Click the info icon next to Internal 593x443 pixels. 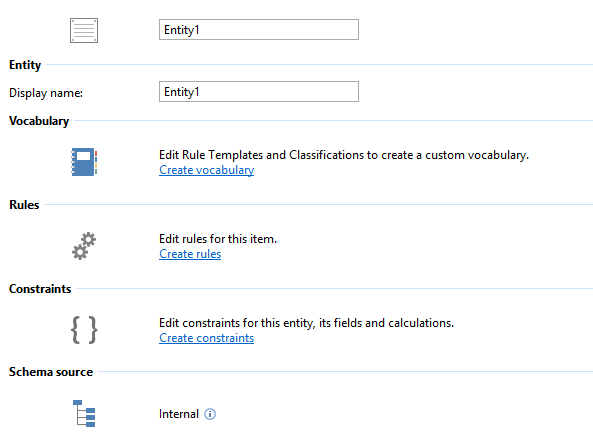[210, 414]
